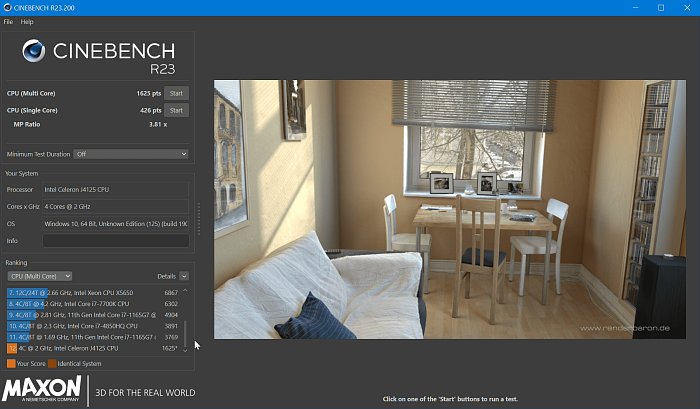This screenshot has height=409, width=700.
Task: Click the Cores x GHz field
Action: pyautogui.click(x=116, y=206)
